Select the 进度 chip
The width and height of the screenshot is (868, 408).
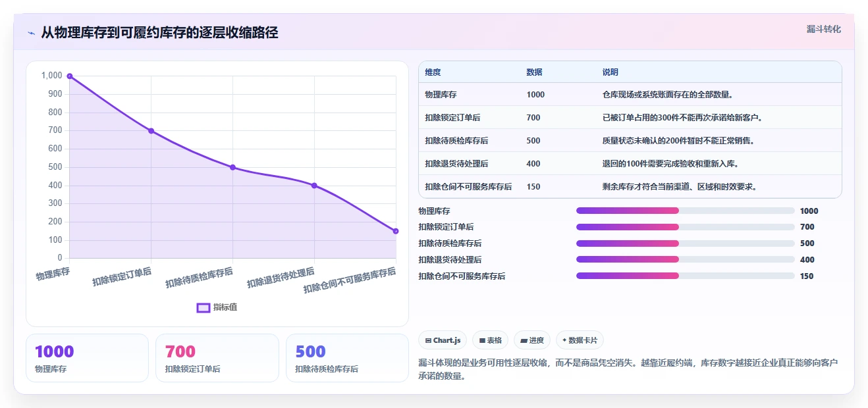click(x=532, y=340)
